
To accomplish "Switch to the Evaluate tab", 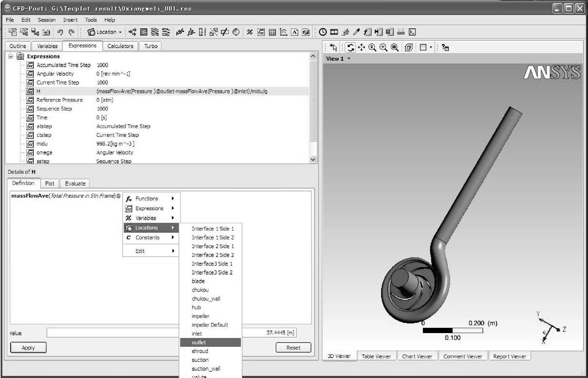I will 75,183.
